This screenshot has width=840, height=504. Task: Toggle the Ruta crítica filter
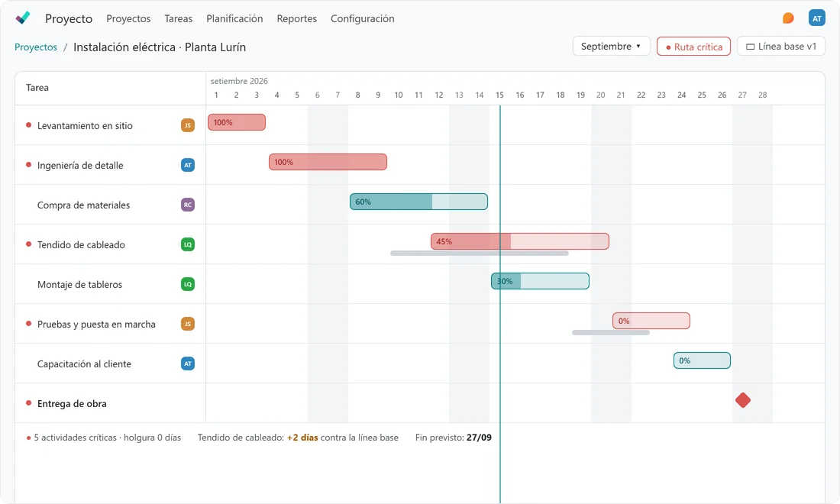point(693,47)
